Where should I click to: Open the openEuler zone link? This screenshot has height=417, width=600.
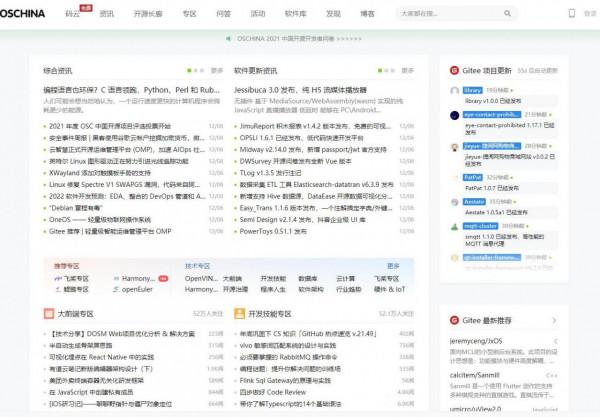(137, 290)
